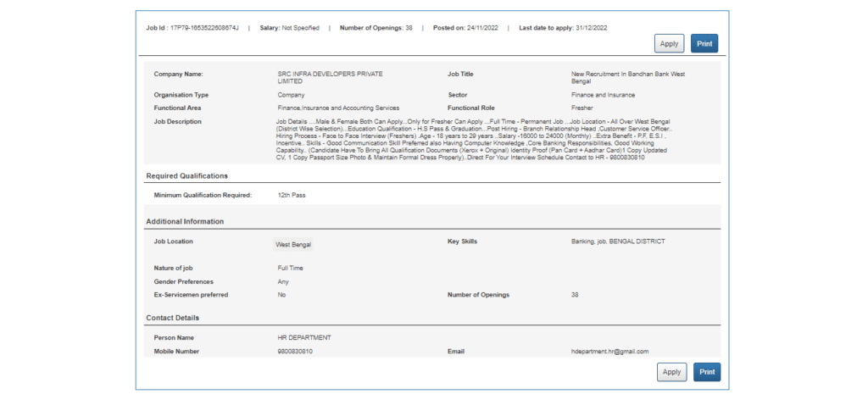This screenshot has width=868, height=416.
Task: Click the Functional Area label
Action: (178, 108)
